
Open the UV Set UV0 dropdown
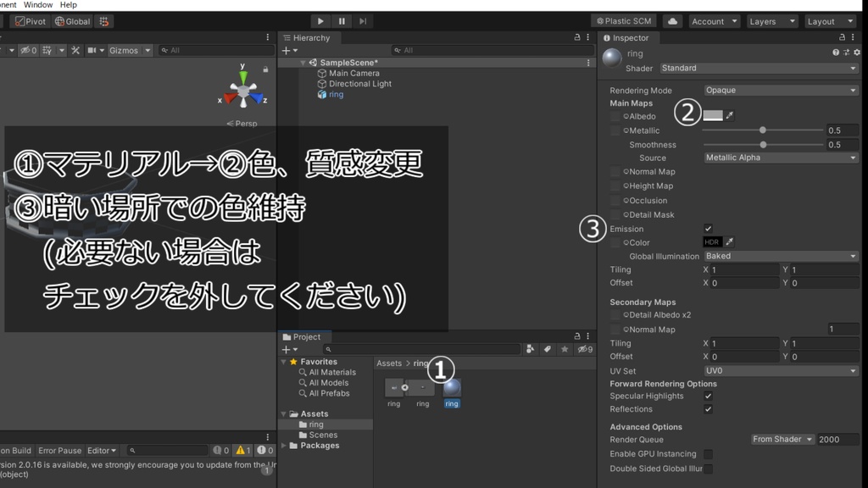[x=781, y=371]
